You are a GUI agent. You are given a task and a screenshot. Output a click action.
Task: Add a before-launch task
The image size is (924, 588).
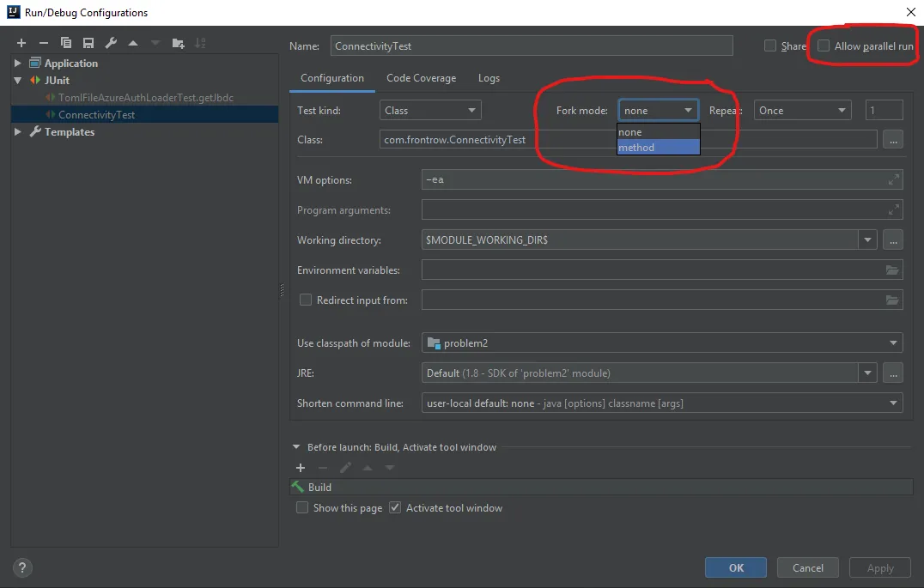click(301, 468)
